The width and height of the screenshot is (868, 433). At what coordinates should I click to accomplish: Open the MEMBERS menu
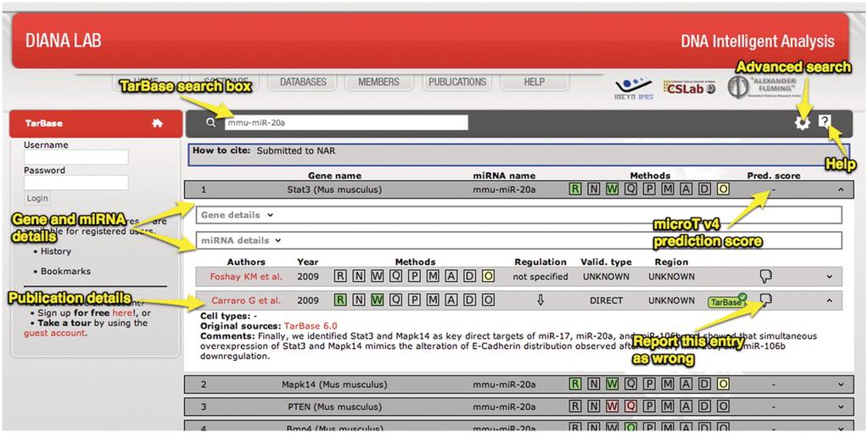point(378,82)
